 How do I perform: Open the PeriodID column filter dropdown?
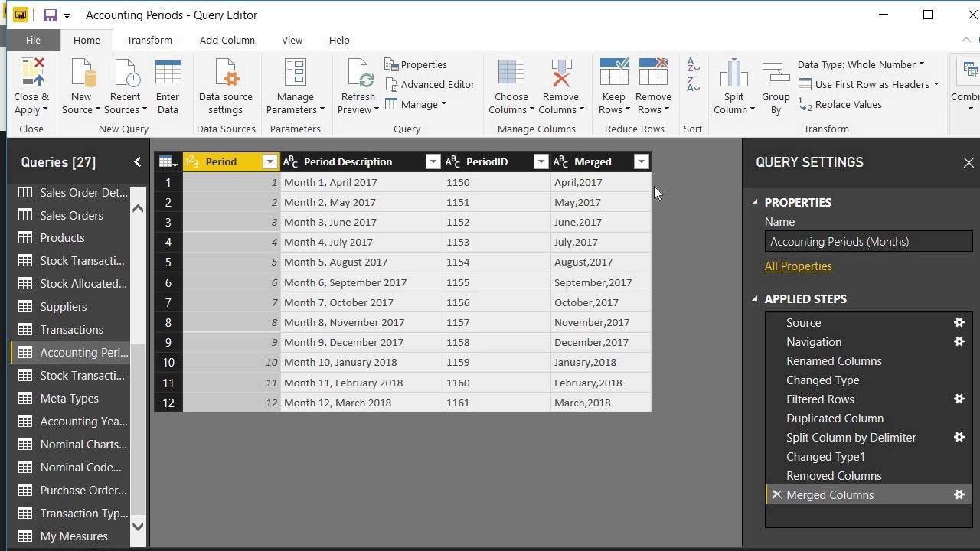[x=541, y=161]
